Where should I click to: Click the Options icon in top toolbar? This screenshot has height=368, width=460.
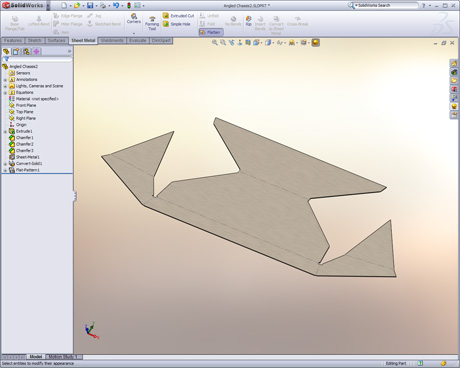point(137,5)
